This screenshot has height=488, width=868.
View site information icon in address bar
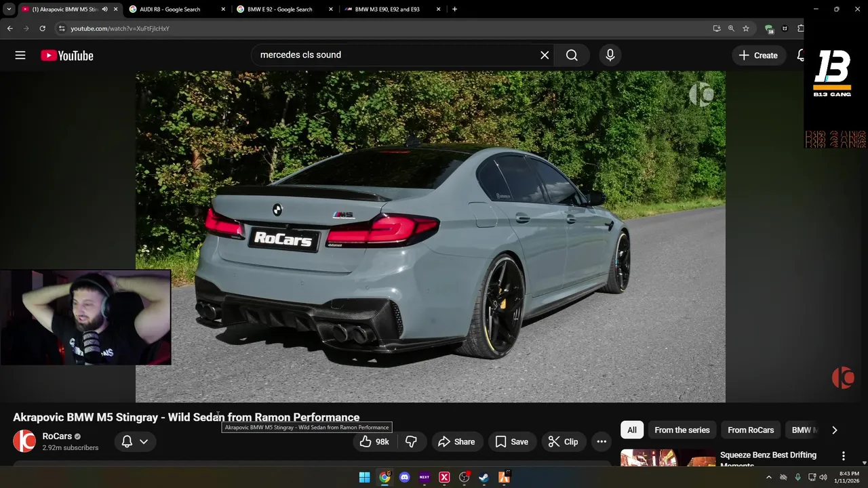click(61, 28)
